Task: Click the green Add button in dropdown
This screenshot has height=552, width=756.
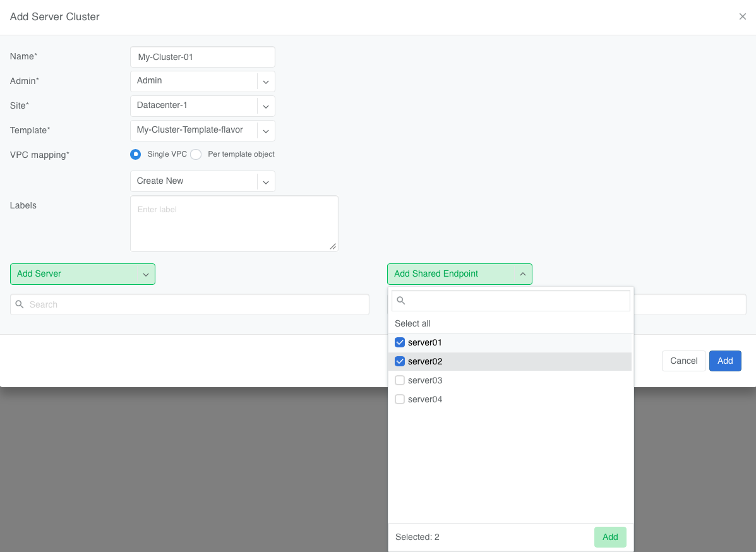Action: (610, 537)
